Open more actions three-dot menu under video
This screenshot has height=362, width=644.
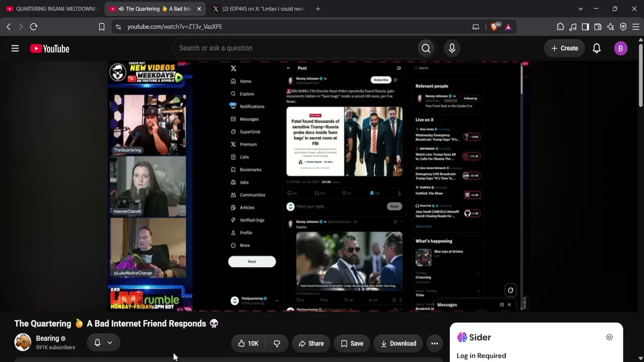(435, 343)
